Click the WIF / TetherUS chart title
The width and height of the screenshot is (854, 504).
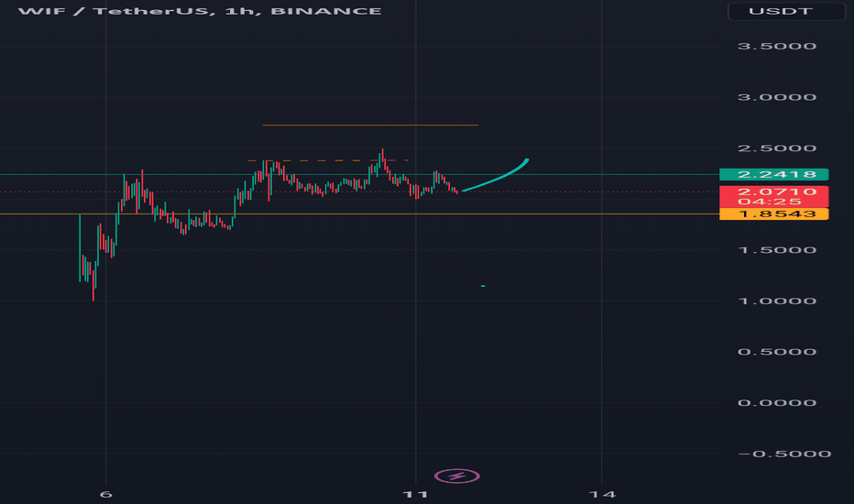(x=200, y=11)
